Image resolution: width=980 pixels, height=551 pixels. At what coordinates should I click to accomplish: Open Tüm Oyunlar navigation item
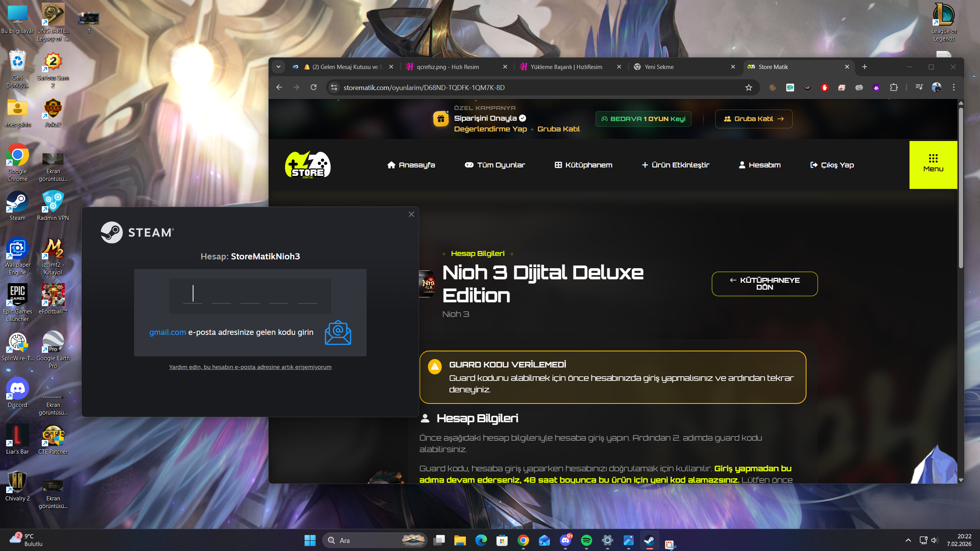pos(495,165)
